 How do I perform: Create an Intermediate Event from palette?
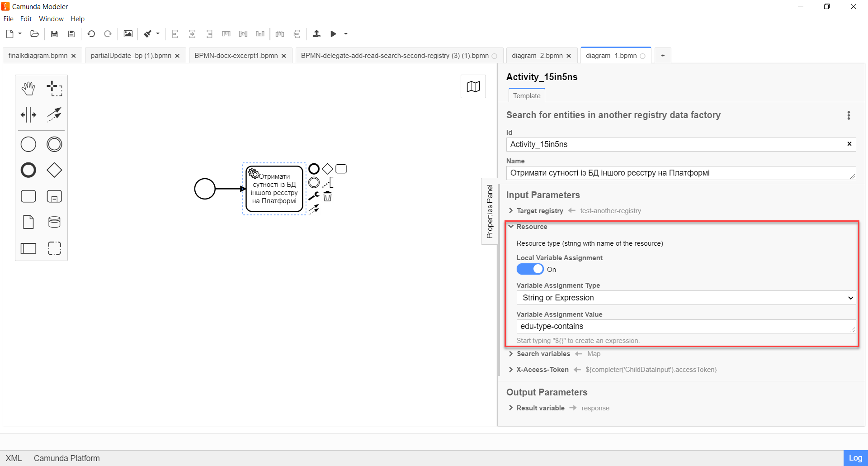coord(54,144)
